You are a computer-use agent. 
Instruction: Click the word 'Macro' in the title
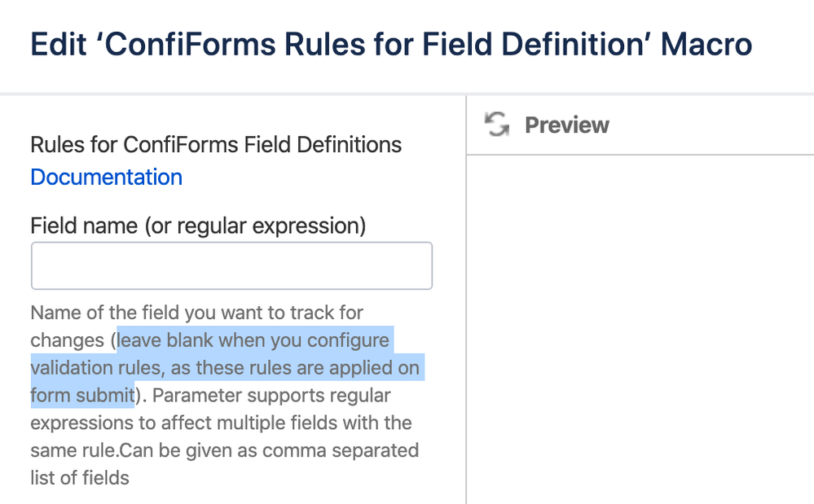click(706, 44)
